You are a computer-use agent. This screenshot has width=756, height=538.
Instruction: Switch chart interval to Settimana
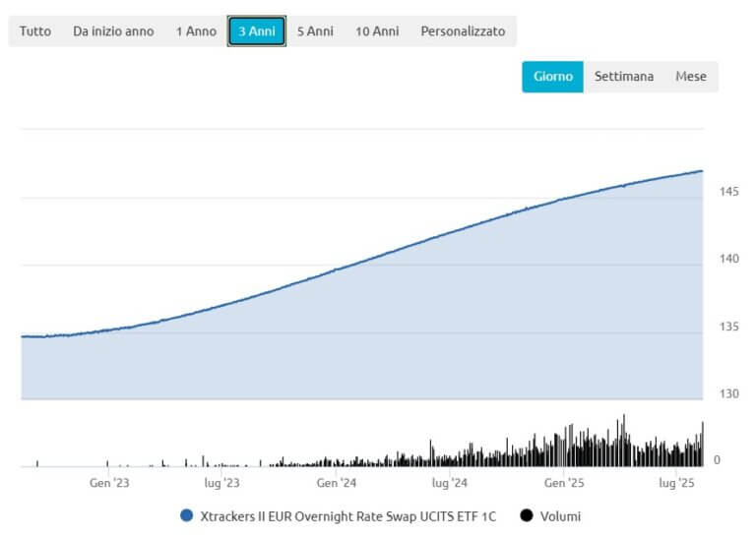click(623, 77)
